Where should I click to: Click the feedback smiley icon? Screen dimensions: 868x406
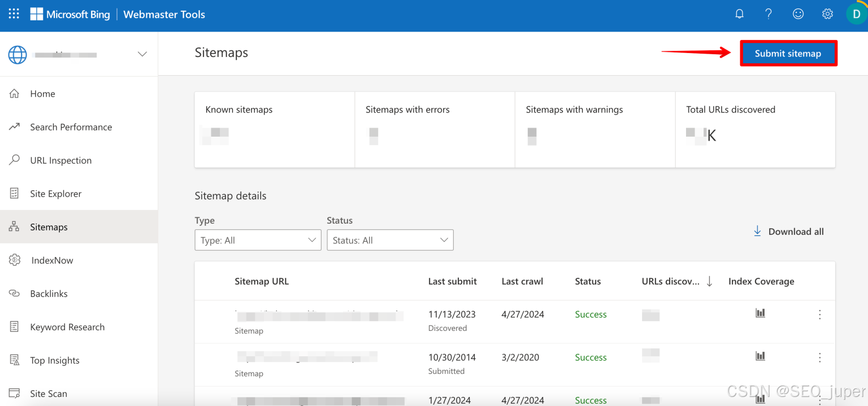tap(798, 14)
